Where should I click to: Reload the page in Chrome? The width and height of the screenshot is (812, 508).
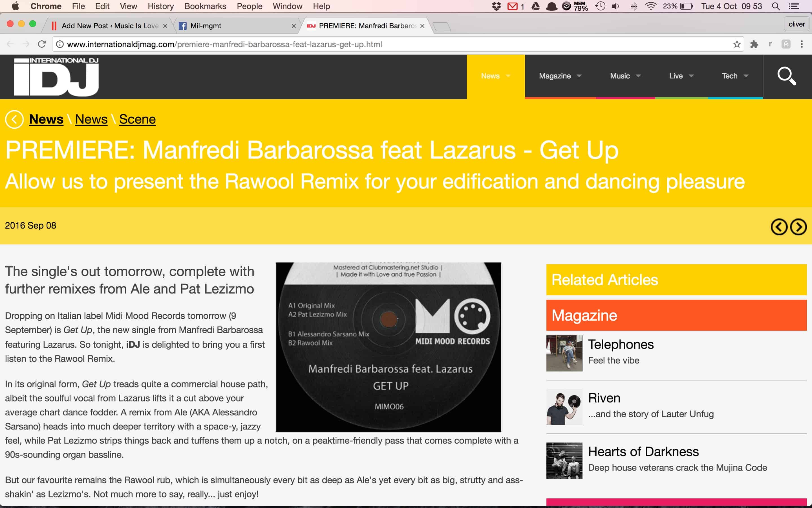click(x=42, y=44)
